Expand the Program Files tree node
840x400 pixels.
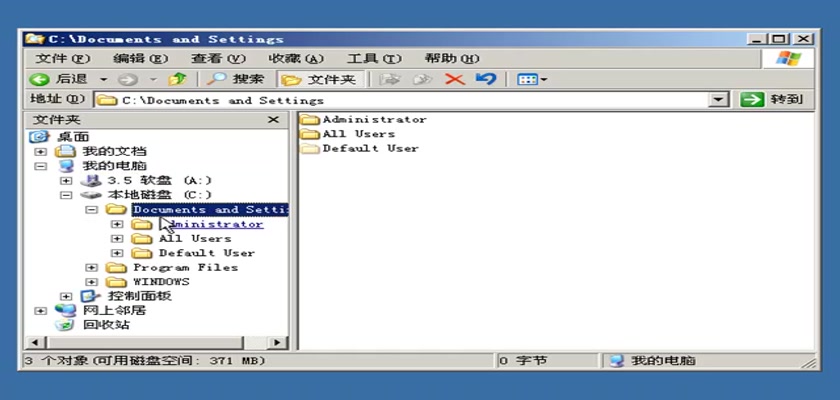91,268
